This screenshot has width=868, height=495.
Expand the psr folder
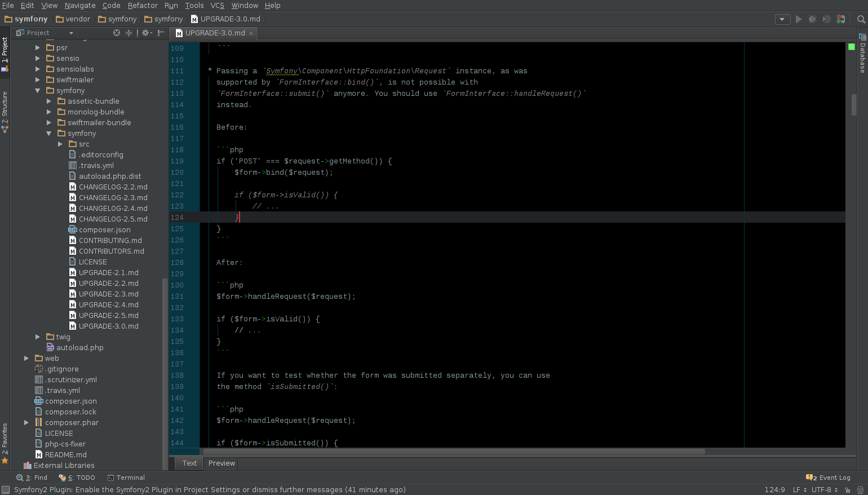click(x=38, y=48)
